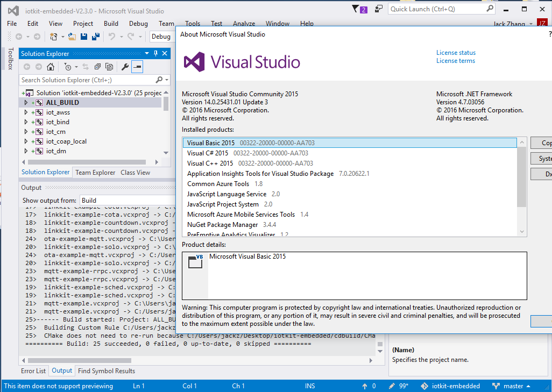This screenshot has height=392, width=552.
Task: Expand the iot_cm project node
Action: (26, 132)
